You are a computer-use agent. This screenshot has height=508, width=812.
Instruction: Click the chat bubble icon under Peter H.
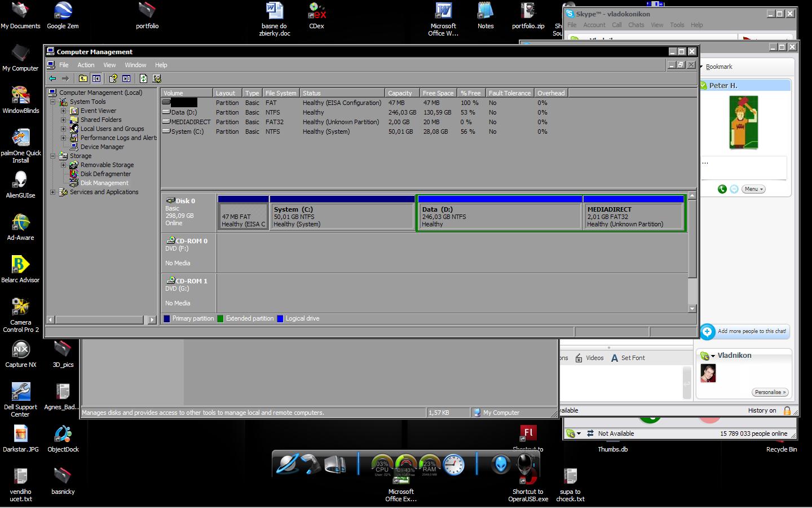pyautogui.click(x=734, y=189)
